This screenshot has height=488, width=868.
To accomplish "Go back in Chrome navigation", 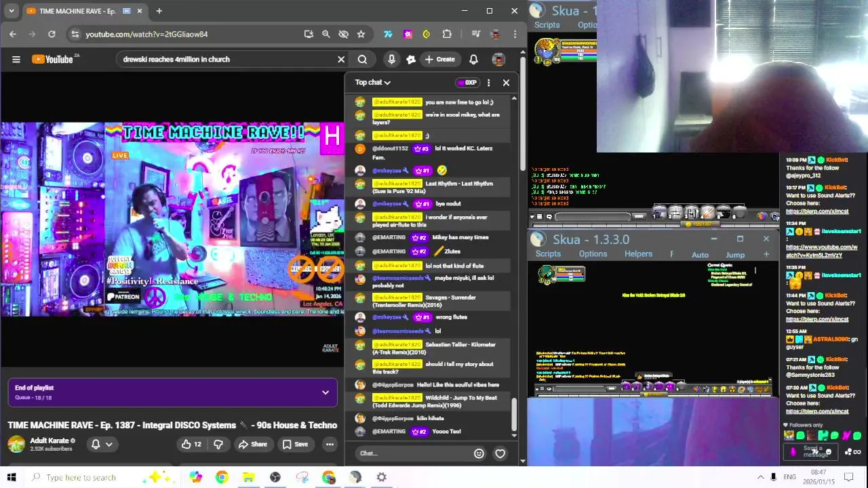I will pyautogui.click(x=13, y=34).
